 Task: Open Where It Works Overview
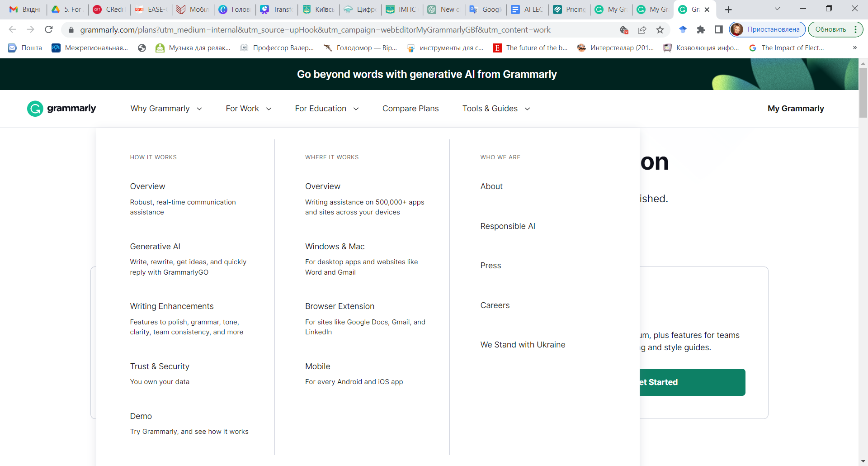323,186
